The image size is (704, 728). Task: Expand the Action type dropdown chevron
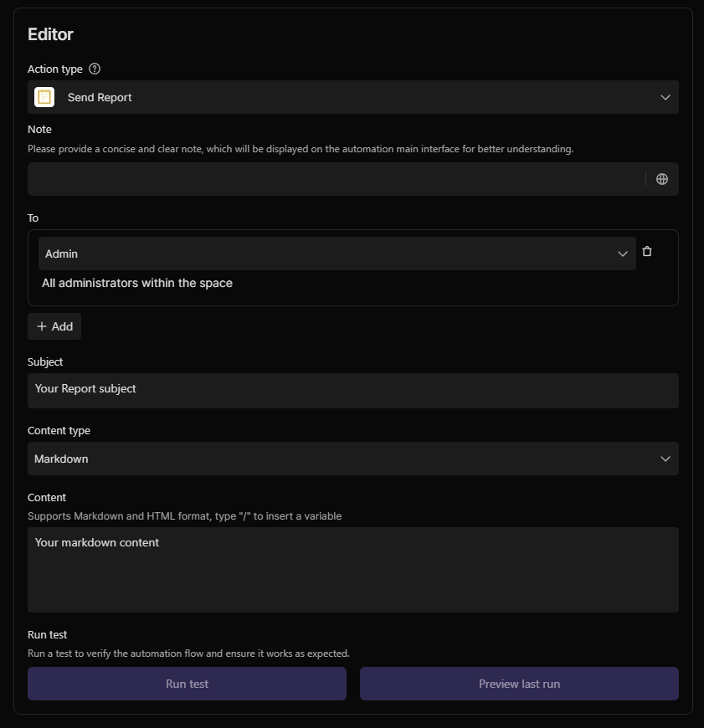coord(665,97)
